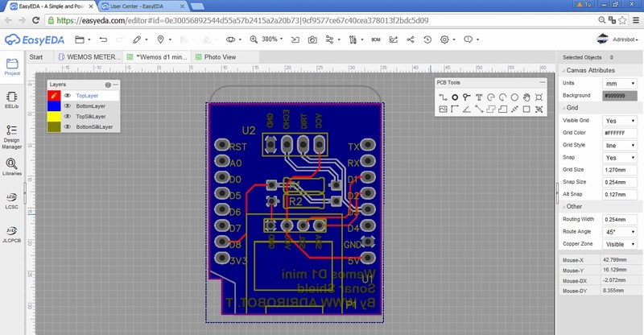This screenshot has height=335, width=644.
Task: Select the Group/Ungroup tool in PCB Tools
Action: pos(539,109)
